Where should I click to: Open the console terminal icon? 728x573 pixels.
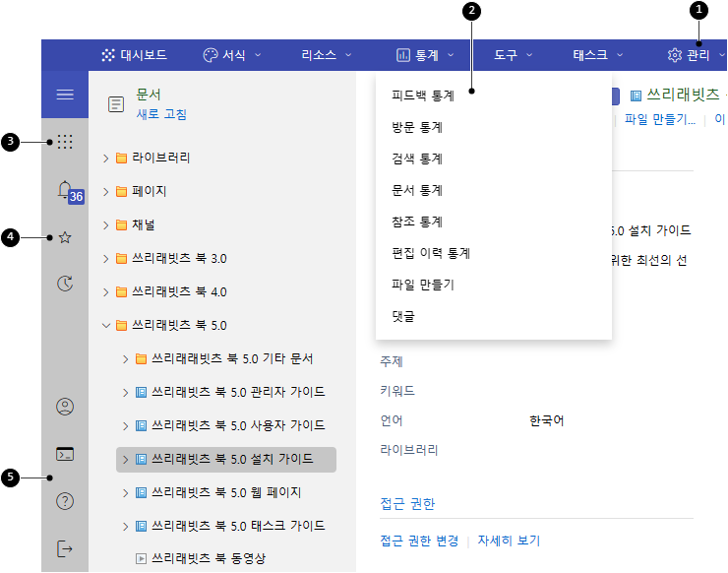65,454
